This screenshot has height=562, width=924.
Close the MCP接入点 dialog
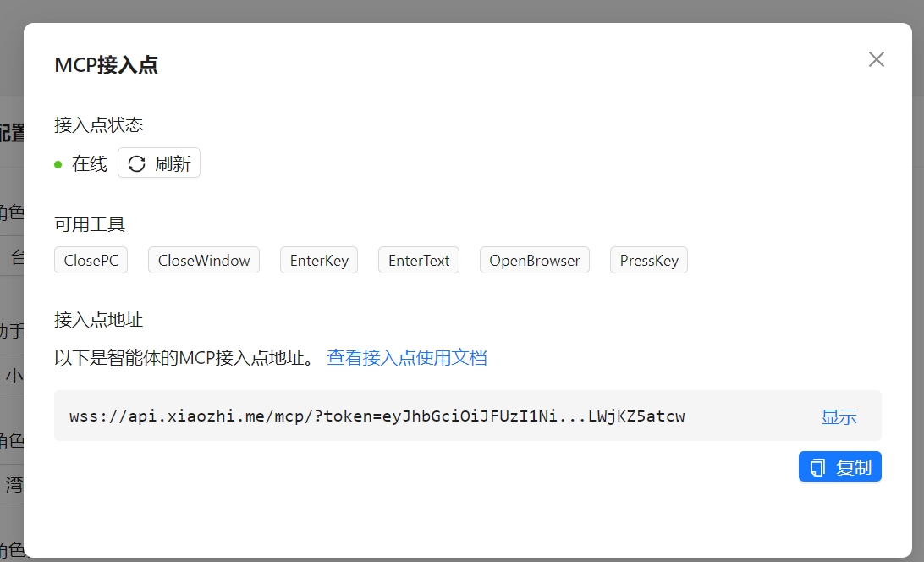point(877,59)
